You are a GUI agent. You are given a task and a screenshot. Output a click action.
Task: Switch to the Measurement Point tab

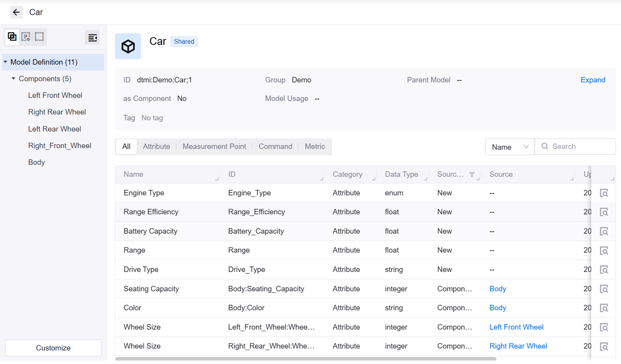(214, 147)
